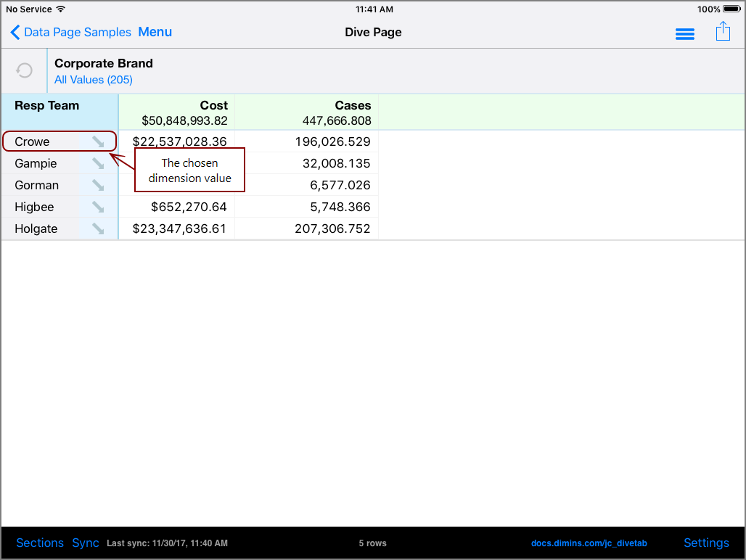Open the Menu dropdown
The height and width of the screenshot is (560, 746).
[155, 32]
